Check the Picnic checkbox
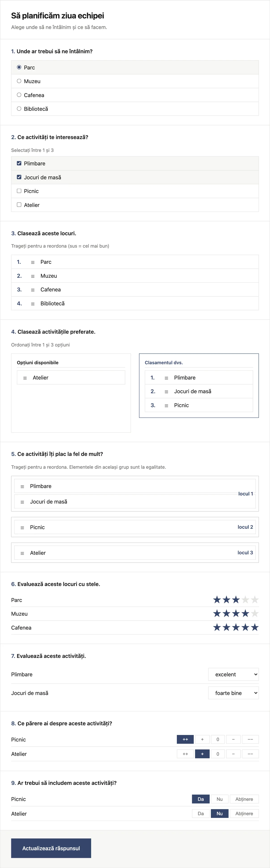The image size is (270, 868). [19, 191]
